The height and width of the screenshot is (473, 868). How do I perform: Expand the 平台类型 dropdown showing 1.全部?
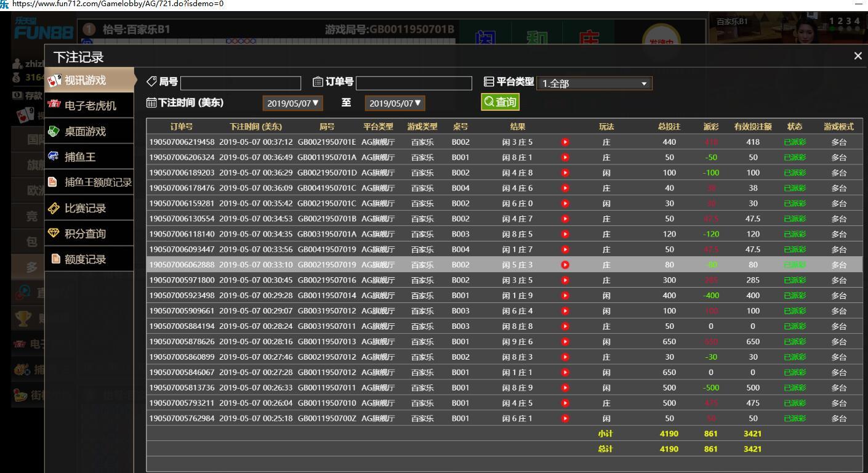tap(595, 83)
